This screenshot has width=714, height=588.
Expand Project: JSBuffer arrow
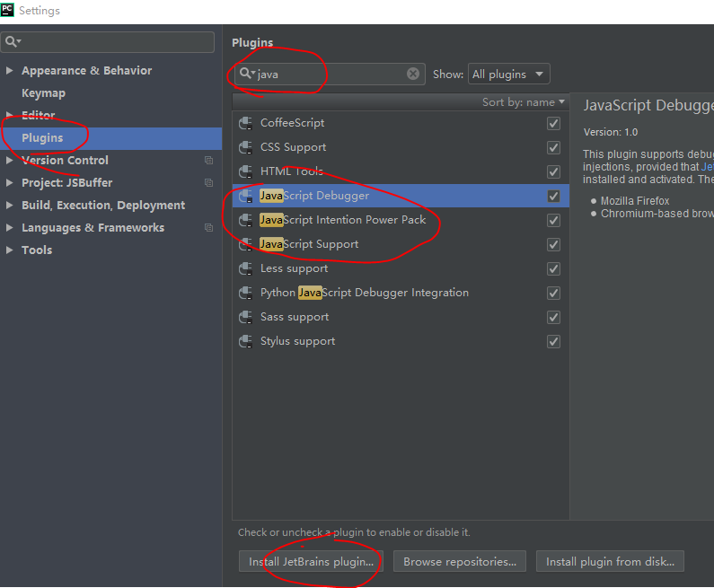pos(9,182)
